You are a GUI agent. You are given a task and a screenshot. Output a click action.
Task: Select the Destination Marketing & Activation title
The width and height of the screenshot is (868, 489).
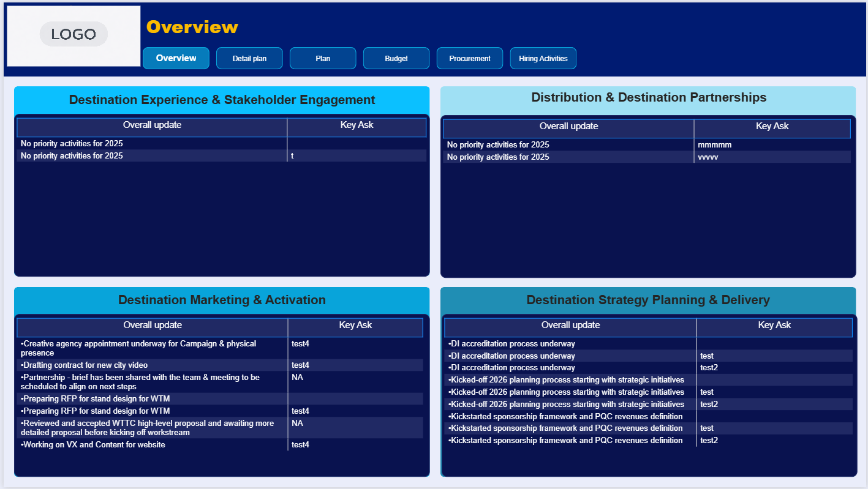point(222,300)
